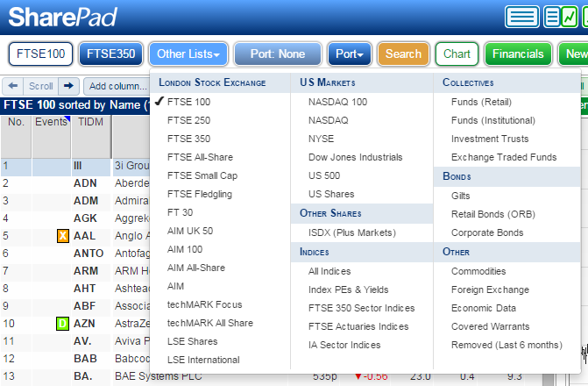
Task: Choose techMARK All Share list
Action: (210, 323)
